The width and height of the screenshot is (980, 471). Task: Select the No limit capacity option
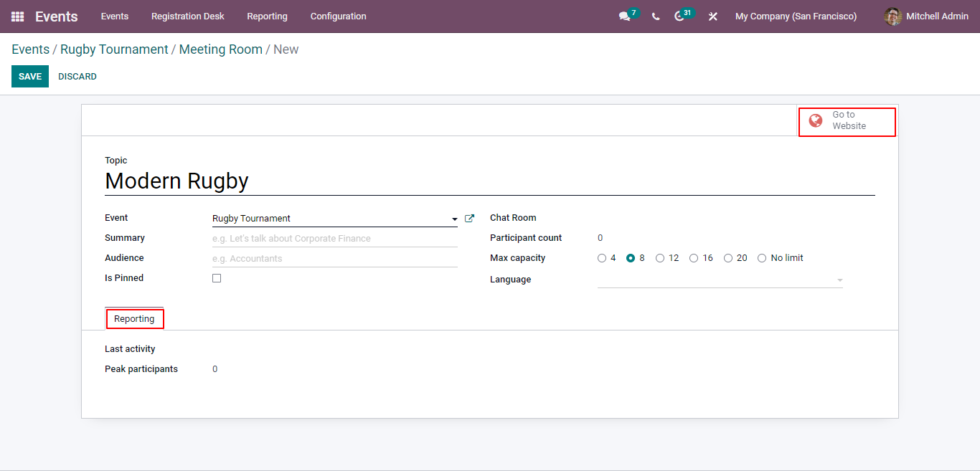(x=762, y=258)
